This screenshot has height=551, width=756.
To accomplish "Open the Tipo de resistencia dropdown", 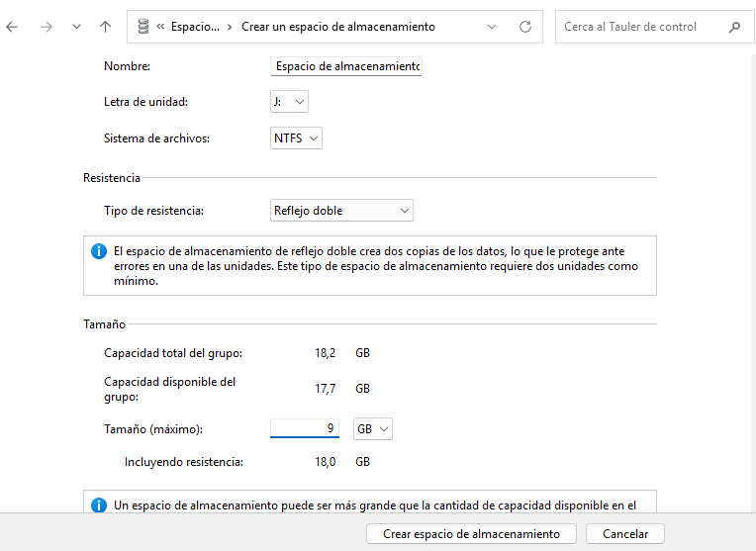I will pyautogui.click(x=341, y=211).
